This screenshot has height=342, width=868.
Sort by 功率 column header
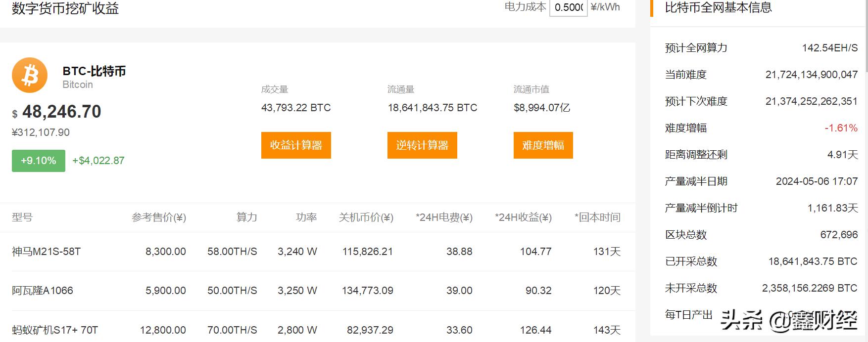click(306, 217)
